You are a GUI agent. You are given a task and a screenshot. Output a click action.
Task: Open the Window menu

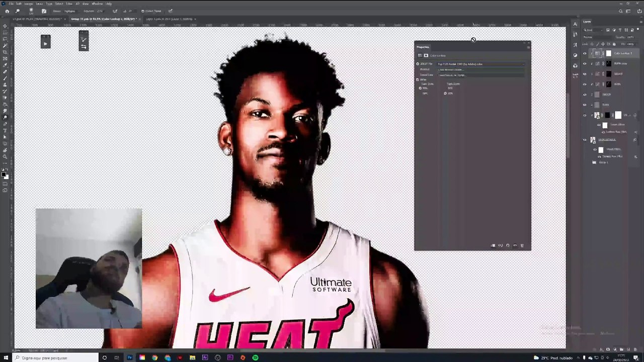pos(97,4)
